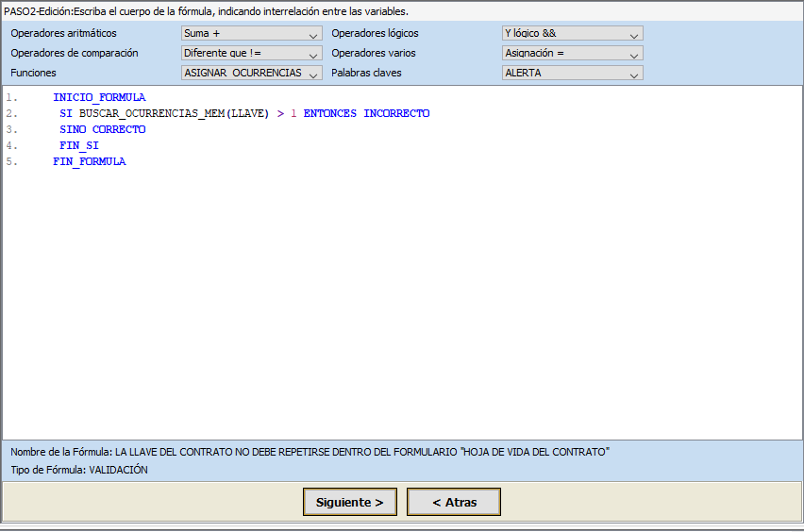The width and height of the screenshot is (804, 532).
Task: Click the ENTONCES keyword in the formula
Action: (x=330, y=113)
